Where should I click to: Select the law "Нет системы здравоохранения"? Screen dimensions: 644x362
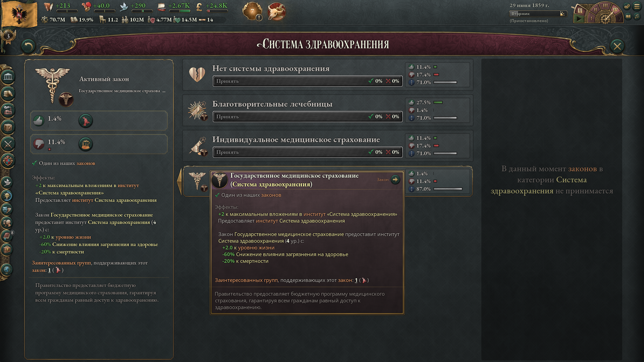pyautogui.click(x=271, y=68)
